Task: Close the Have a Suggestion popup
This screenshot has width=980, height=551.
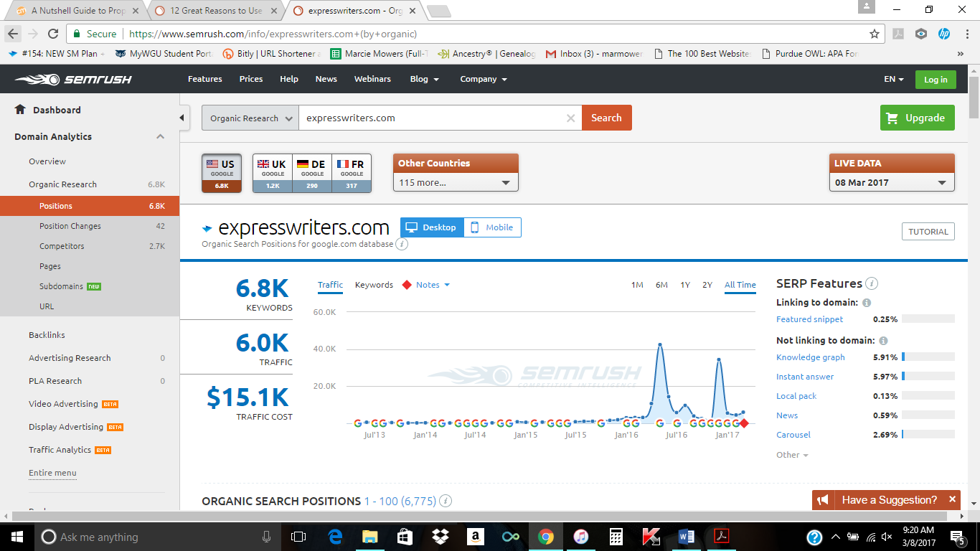Action: pyautogui.click(x=953, y=499)
